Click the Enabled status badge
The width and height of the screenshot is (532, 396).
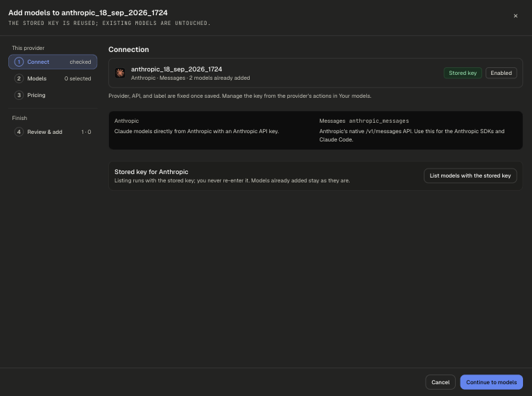(501, 73)
